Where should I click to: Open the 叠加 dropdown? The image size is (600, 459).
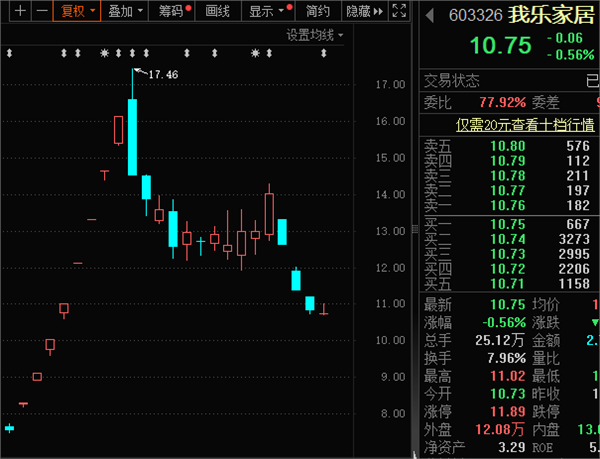125,11
